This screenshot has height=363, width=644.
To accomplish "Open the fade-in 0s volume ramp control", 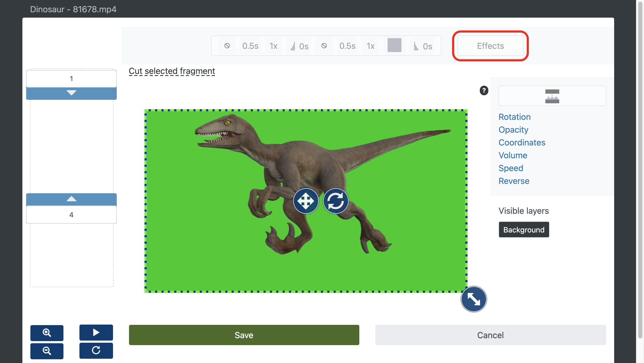I will tap(299, 46).
